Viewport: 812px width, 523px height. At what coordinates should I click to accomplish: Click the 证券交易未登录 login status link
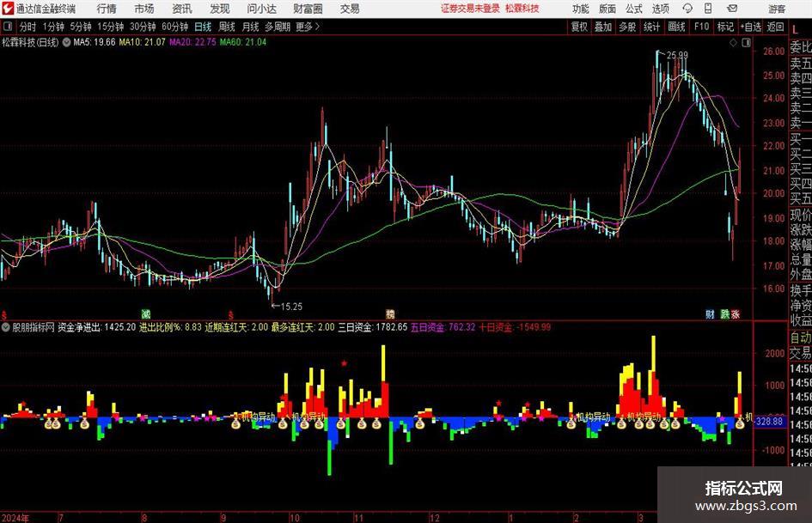click(x=470, y=9)
